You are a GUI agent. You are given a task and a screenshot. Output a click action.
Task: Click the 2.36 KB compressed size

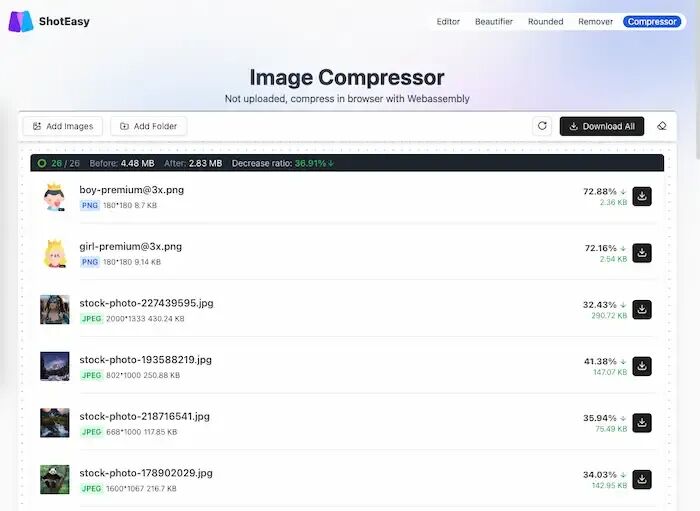pos(613,203)
